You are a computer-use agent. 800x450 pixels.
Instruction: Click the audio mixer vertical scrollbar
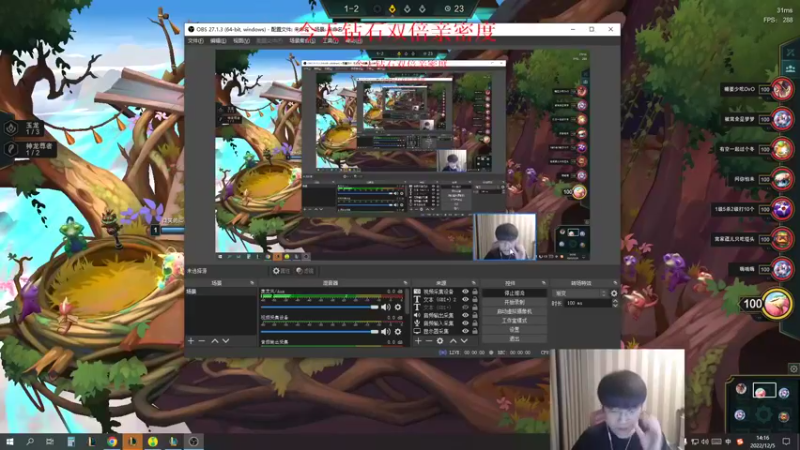(407, 304)
